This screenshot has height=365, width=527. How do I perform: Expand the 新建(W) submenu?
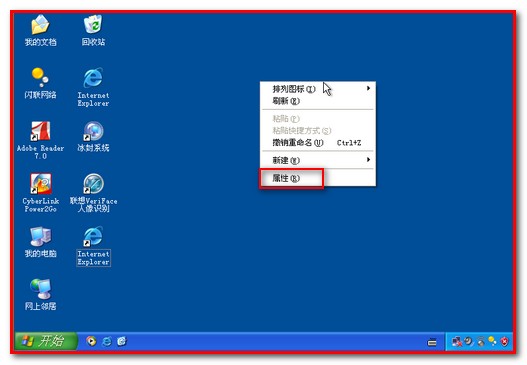pos(318,160)
